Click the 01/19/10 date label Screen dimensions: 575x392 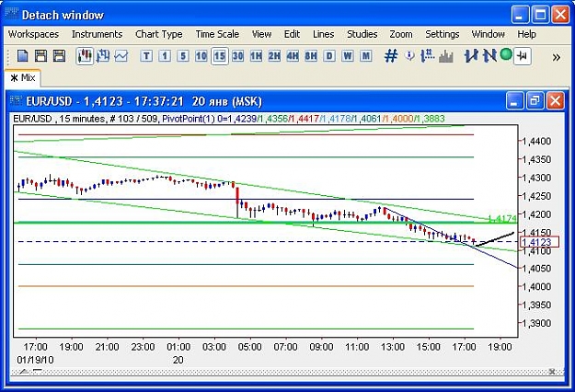35,360
